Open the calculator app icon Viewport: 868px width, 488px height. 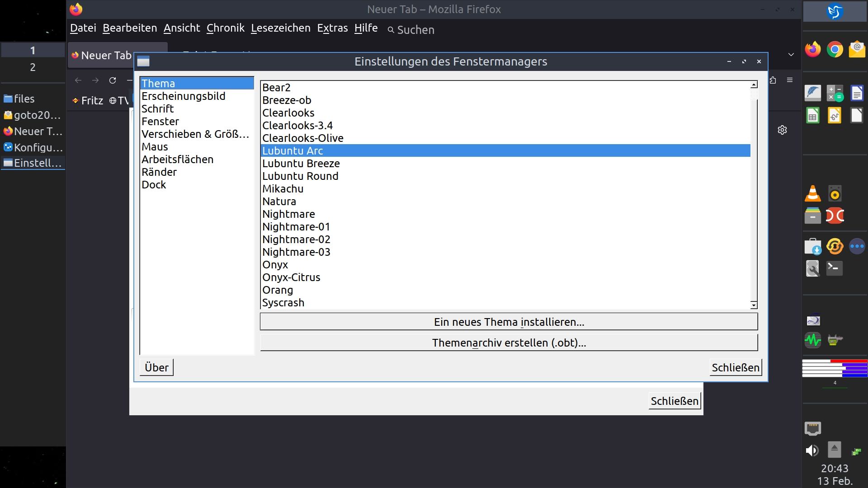tap(835, 93)
